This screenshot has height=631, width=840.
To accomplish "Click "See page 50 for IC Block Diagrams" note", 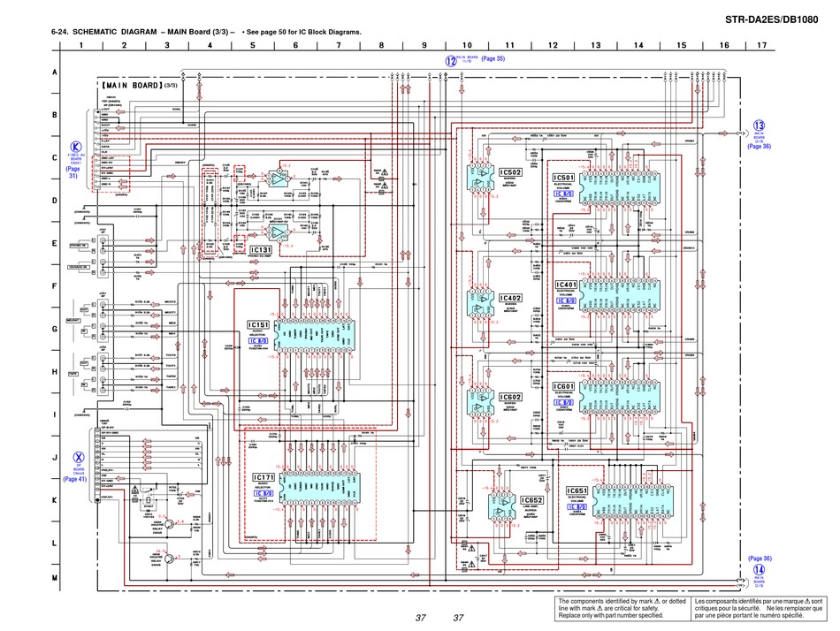I will 304,32.
